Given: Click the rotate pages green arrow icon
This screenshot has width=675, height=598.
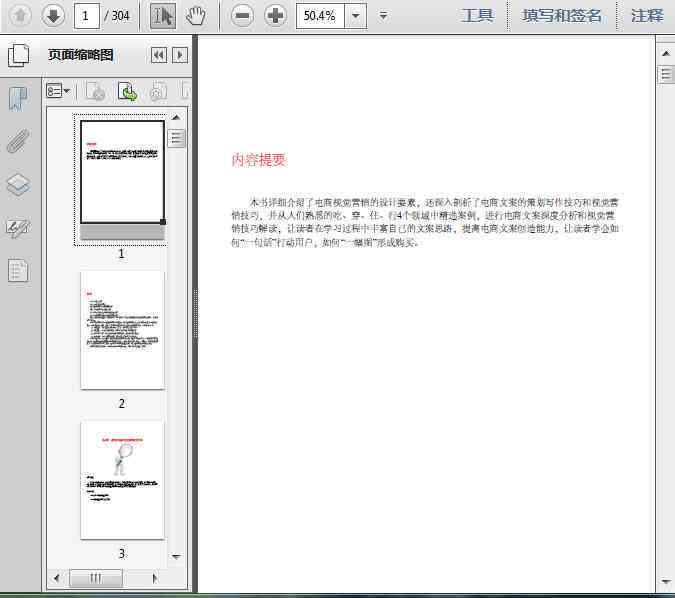Looking at the screenshot, I should 127,91.
